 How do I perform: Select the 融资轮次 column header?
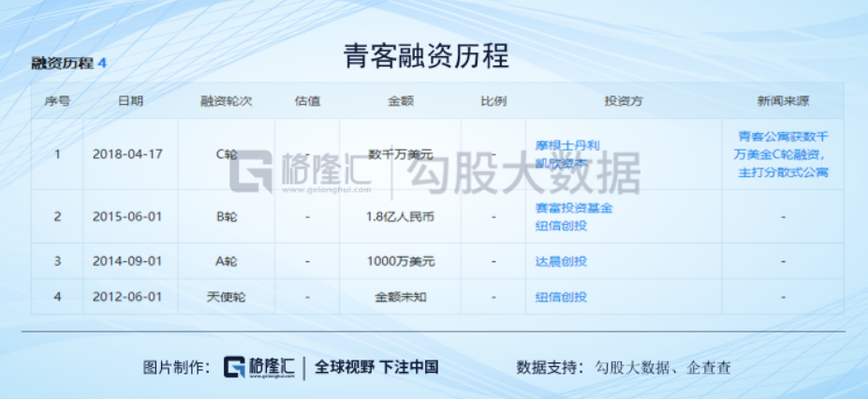pyautogui.click(x=227, y=101)
